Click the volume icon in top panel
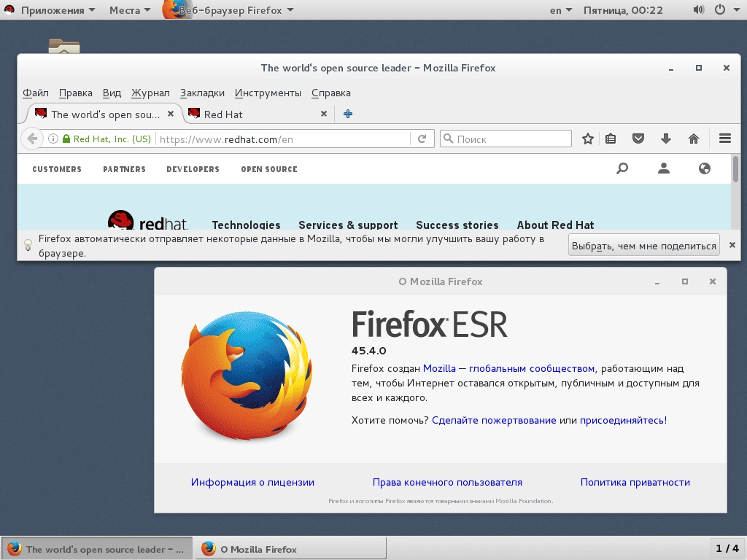The height and width of the screenshot is (560, 747). 698,9
